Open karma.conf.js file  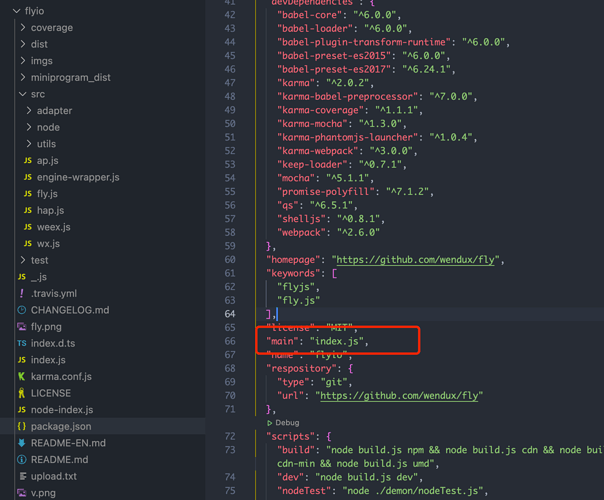[x=61, y=376]
